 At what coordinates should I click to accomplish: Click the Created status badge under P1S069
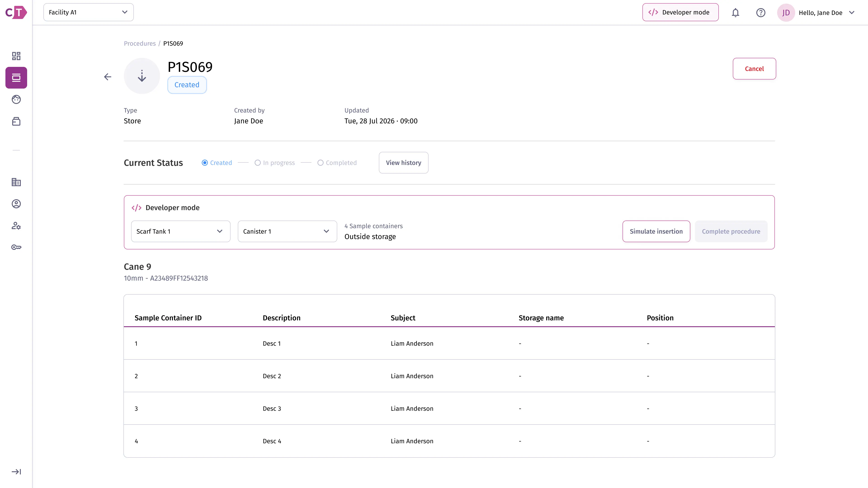187,85
